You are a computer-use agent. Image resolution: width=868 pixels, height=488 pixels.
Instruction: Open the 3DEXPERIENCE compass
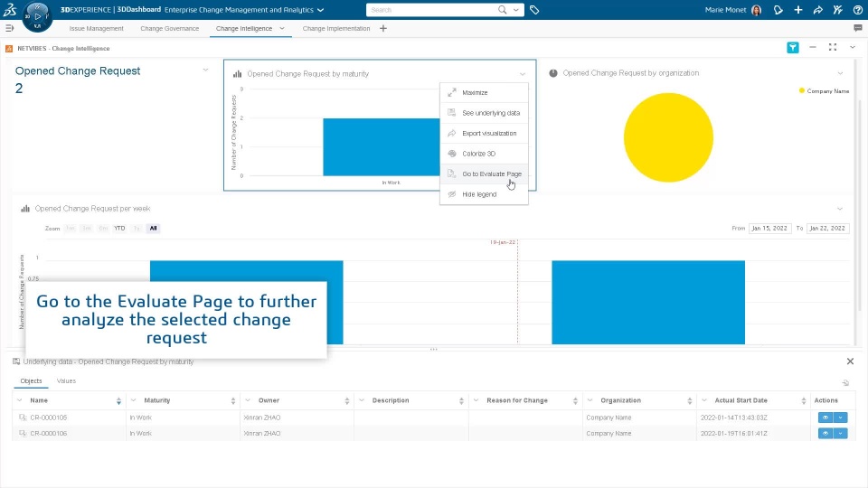pos(37,16)
